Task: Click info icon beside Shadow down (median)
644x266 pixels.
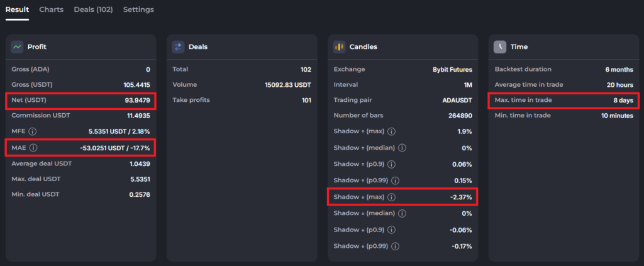Action: pos(402,213)
